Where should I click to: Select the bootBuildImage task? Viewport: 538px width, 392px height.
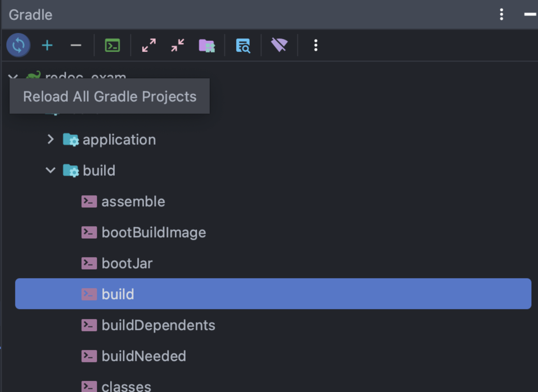tap(154, 233)
